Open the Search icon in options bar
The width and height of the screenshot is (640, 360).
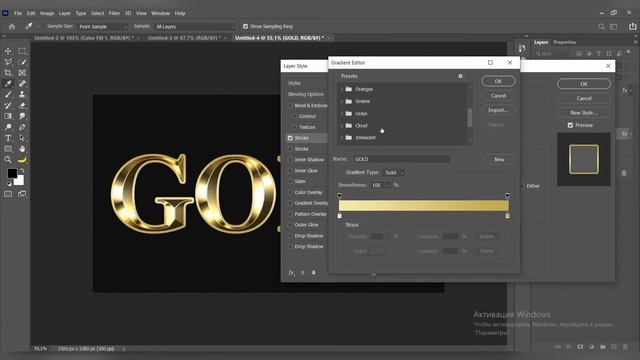[601, 27]
